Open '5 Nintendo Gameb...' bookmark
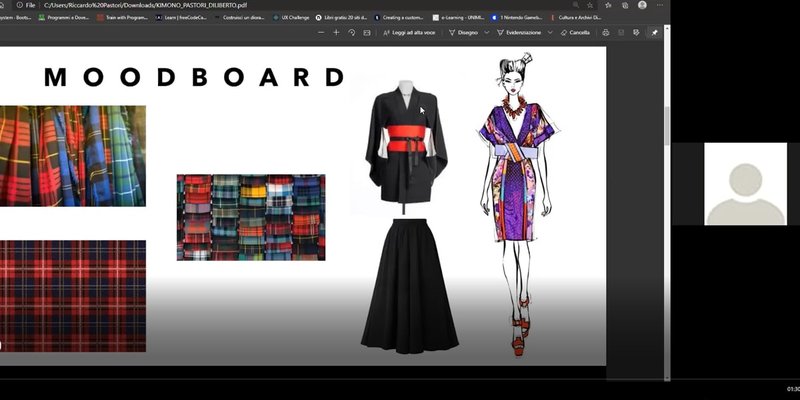This screenshot has height=400, width=800. [517, 17]
